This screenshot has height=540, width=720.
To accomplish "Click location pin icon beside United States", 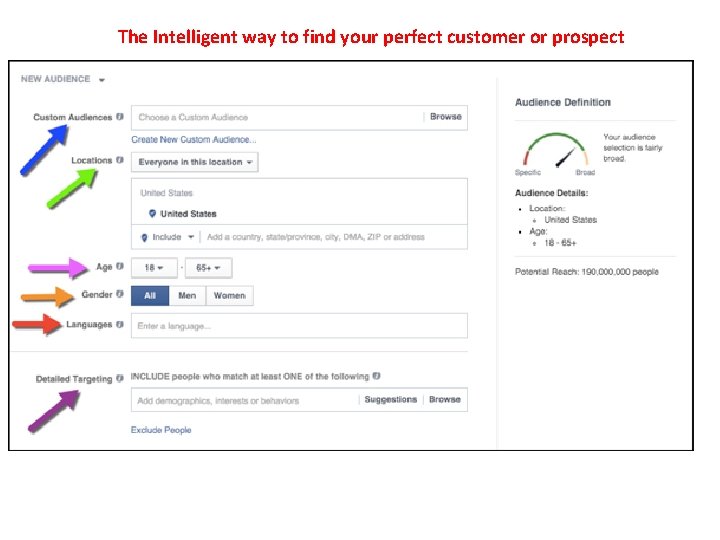I will click(x=152, y=214).
